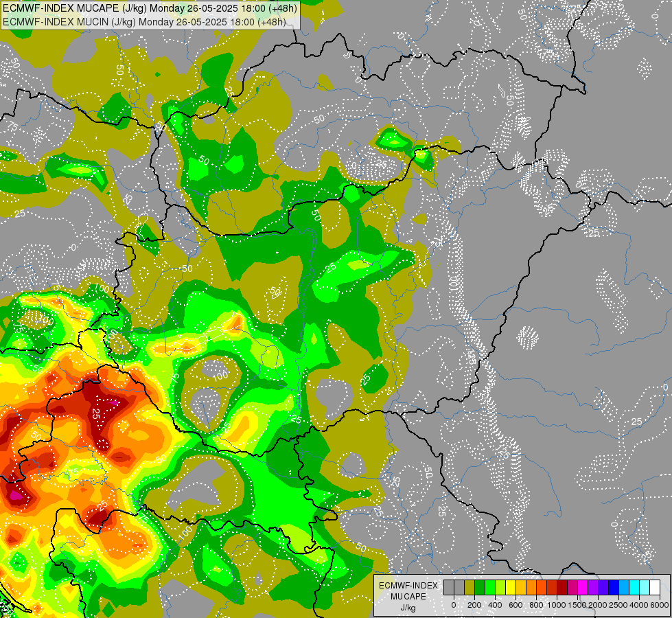Click the legend scale value 1000
The width and height of the screenshot is (672, 618).
(x=557, y=605)
